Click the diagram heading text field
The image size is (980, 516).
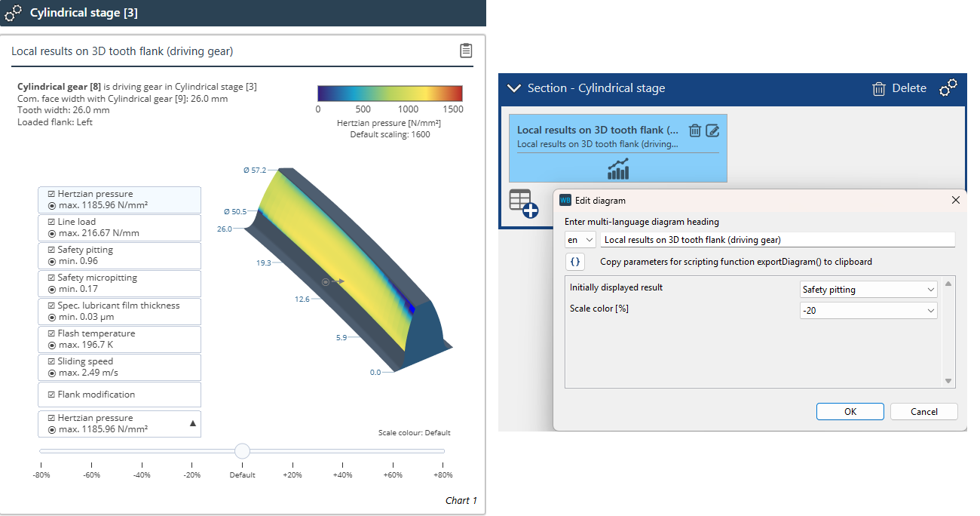tap(776, 240)
